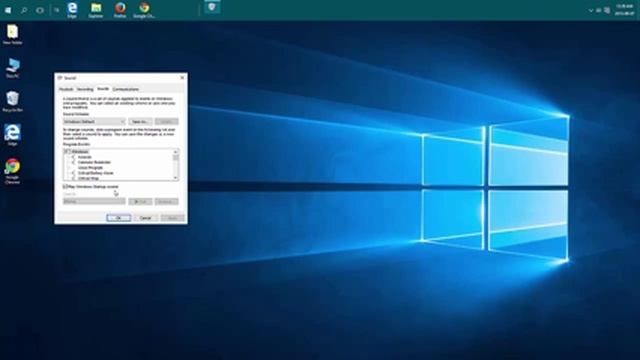Viewport: 640px width, 360px height.
Task: Launch Firefox from the taskbar
Action: click(x=120, y=10)
